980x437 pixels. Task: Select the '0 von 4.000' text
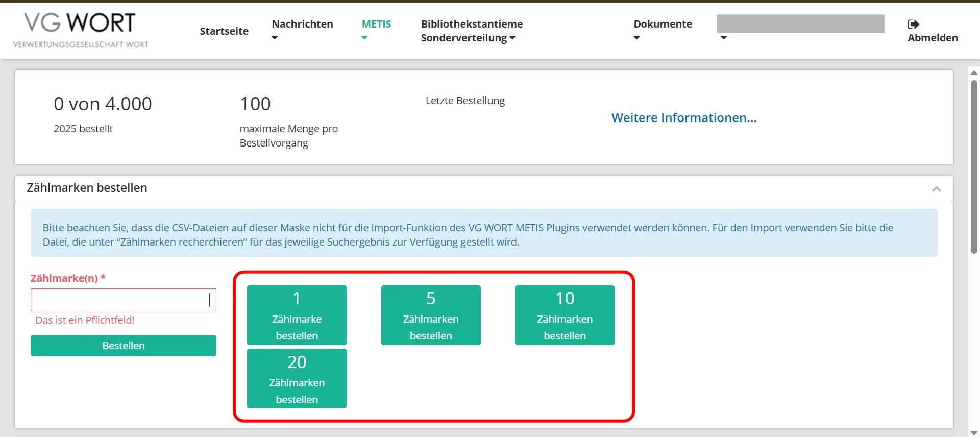[x=103, y=104]
